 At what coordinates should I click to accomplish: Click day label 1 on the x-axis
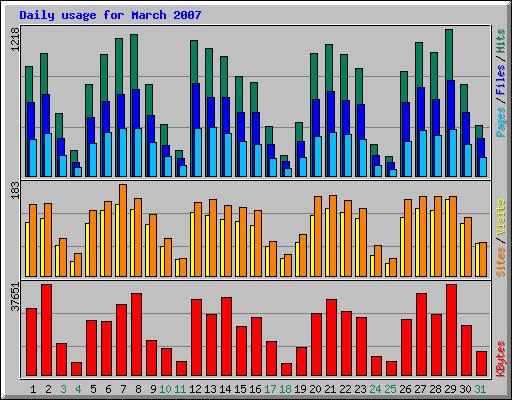pyautogui.click(x=33, y=389)
